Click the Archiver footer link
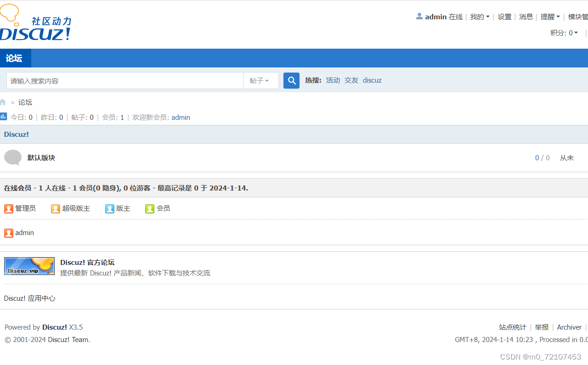Viewport: 588px width, 365px height. (x=569, y=327)
